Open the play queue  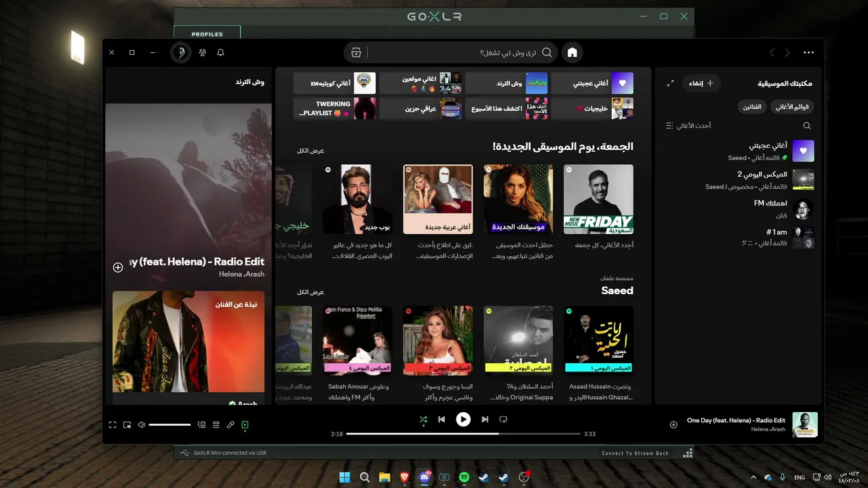pos(216,425)
